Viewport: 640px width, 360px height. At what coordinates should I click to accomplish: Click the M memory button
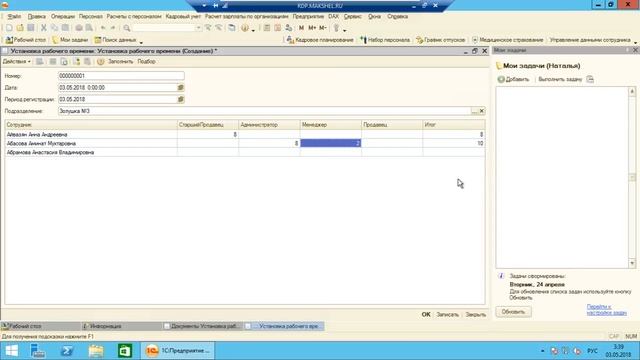click(x=301, y=28)
